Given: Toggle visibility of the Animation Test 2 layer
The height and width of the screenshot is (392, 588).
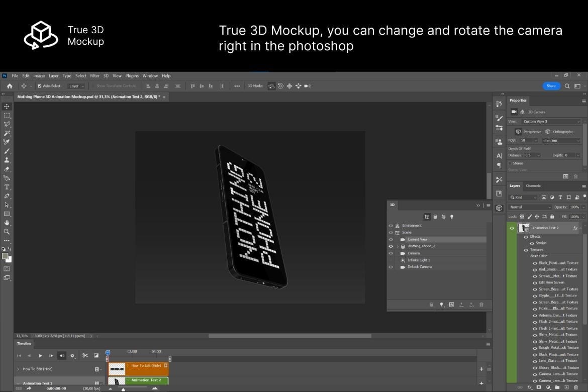Looking at the screenshot, I should pos(512,228).
